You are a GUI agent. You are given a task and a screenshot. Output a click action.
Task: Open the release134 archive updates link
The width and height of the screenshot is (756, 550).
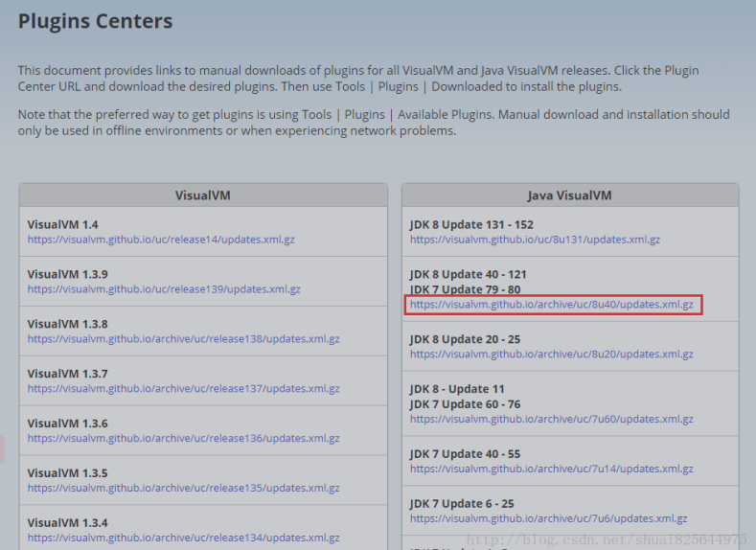coord(184,538)
